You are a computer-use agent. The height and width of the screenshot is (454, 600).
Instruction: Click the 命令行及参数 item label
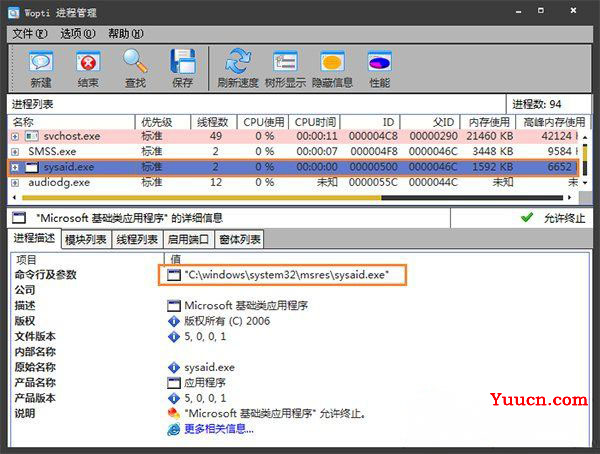pos(46,275)
